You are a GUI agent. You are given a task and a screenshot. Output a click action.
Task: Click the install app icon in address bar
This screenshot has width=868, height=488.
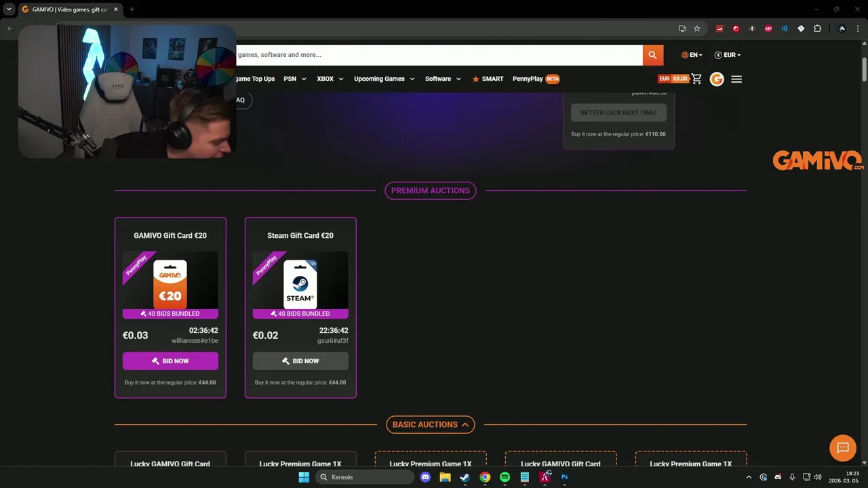pos(682,28)
